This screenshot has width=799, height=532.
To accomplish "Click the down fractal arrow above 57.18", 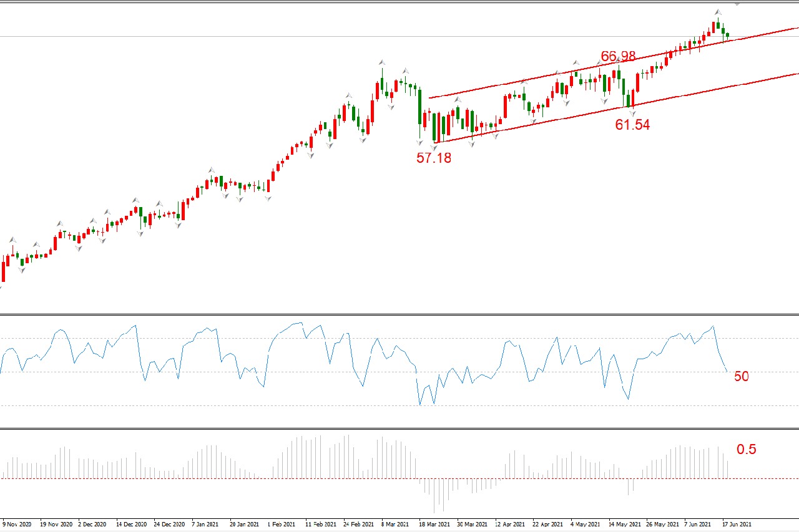I will coord(434,147).
